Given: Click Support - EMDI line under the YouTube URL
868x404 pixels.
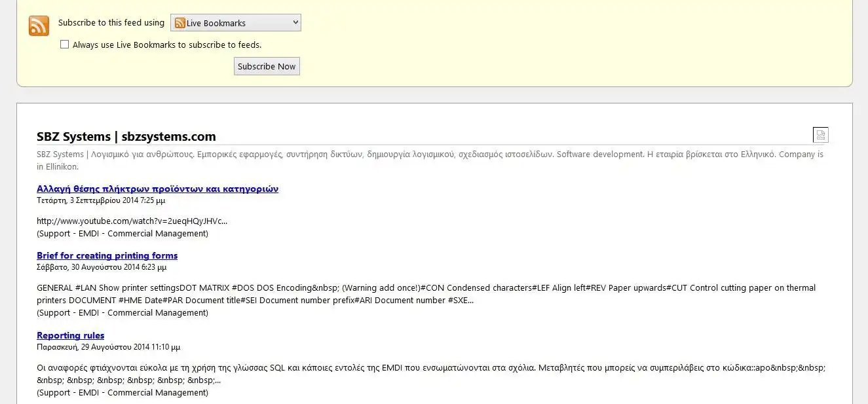Looking at the screenshot, I should click(123, 233).
